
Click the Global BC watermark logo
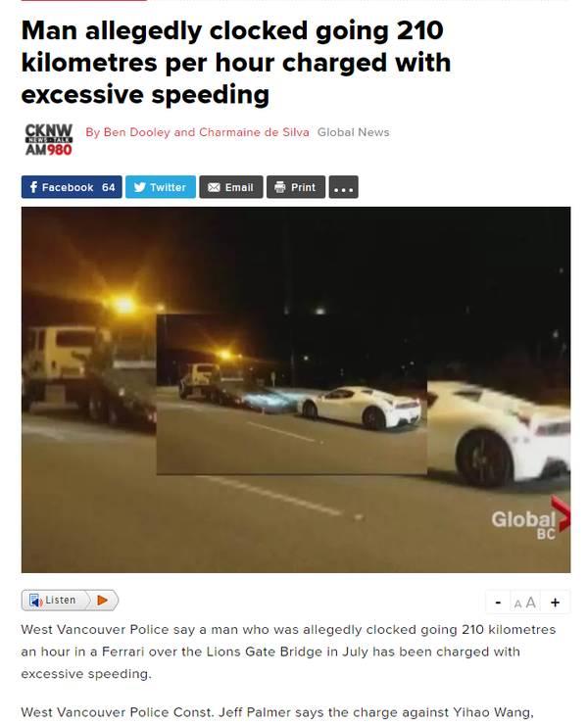pyautogui.click(x=530, y=519)
